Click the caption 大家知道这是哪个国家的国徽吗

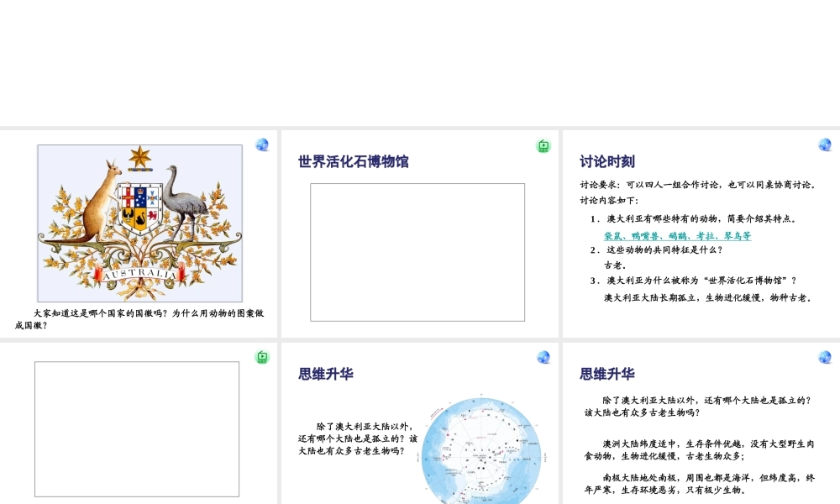pos(139,318)
